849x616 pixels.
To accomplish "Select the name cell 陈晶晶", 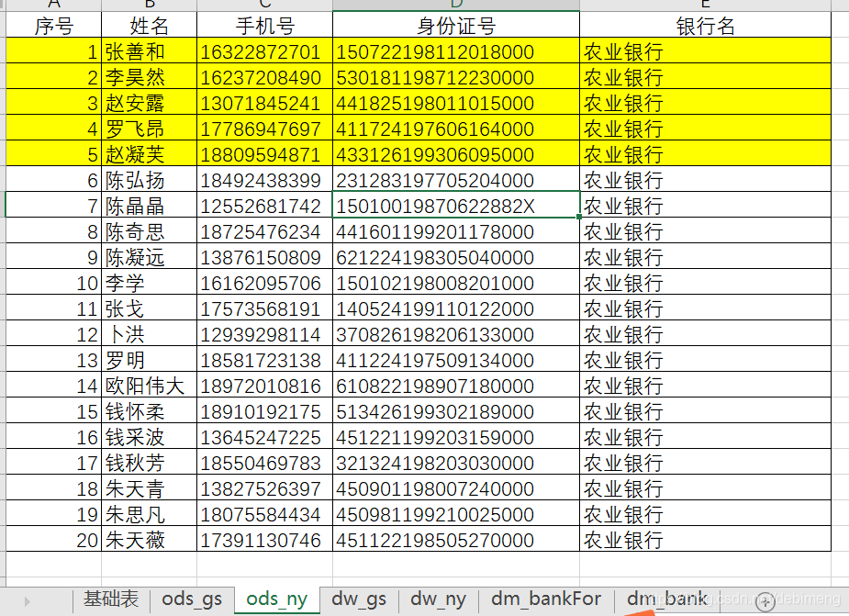I will click(149, 206).
